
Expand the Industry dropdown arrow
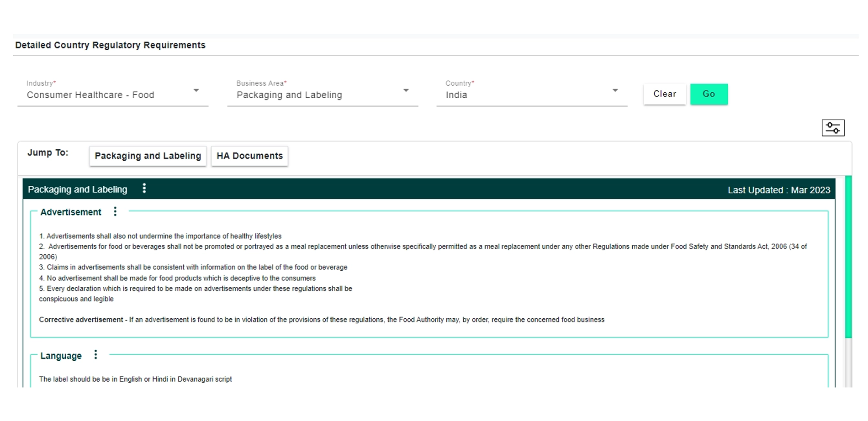coord(196,91)
